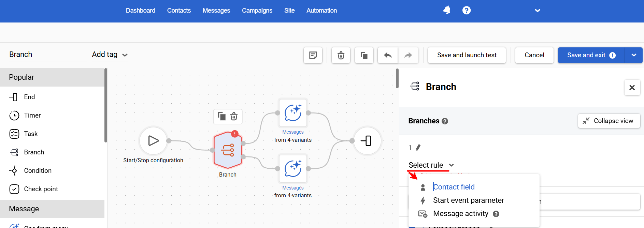Show help for Branches heading
644x228 pixels.
click(445, 121)
